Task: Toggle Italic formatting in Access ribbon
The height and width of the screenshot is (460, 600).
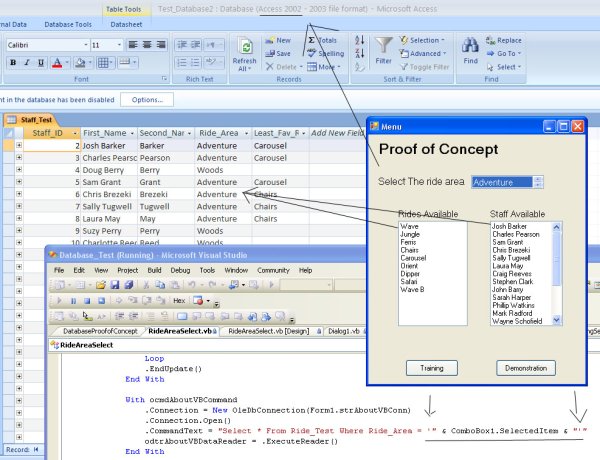Action: click(27, 62)
